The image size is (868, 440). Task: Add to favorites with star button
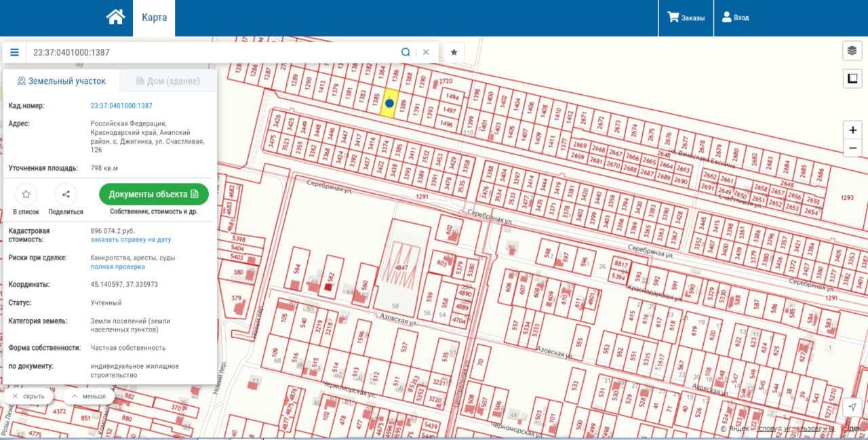pyautogui.click(x=454, y=52)
